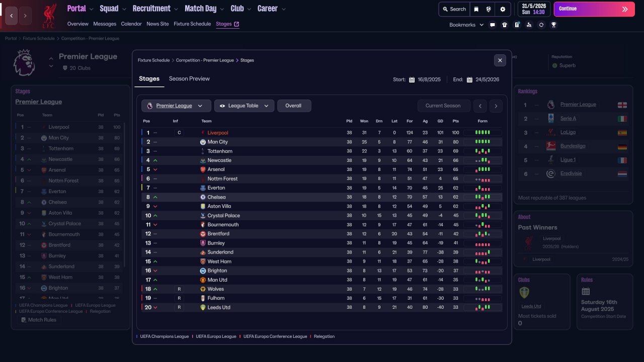Screen dimensions: 644x362
Task: Click the 31/5/2026 date and time display
Action: pos(533,9)
